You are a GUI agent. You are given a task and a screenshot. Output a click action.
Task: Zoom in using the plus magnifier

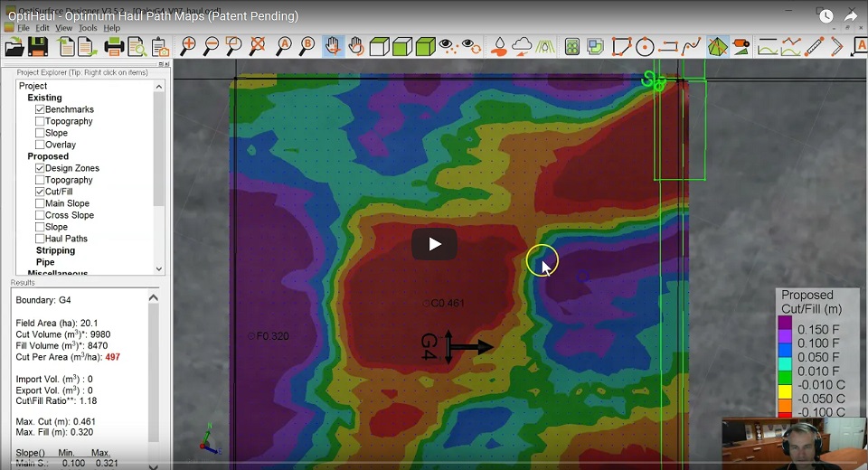pyautogui.click(x=188, y=46)
